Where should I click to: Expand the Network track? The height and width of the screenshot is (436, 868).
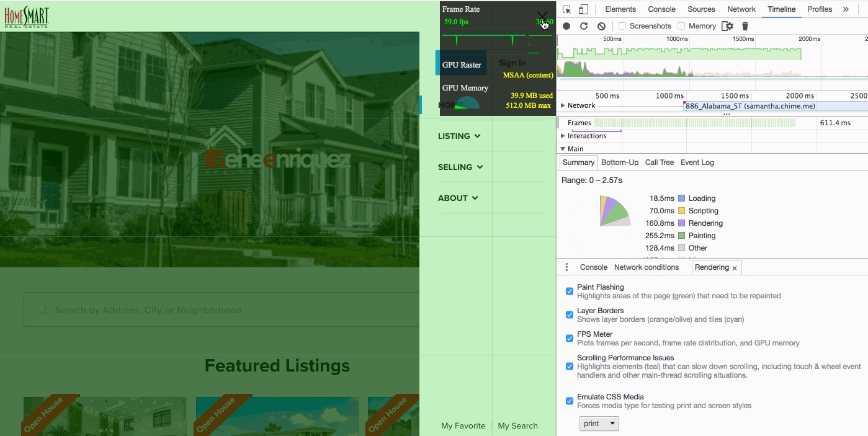coord(563,105)
